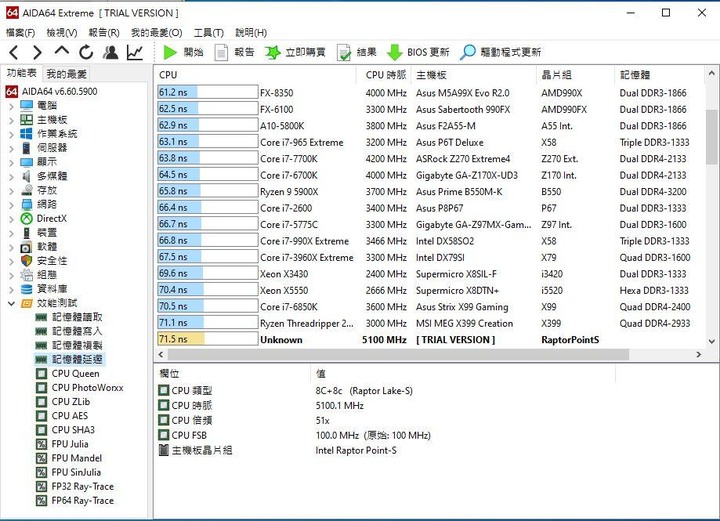Sort by the 晶片組 column header
The width and height of the screenshot is (720, 521).
click(575, 75)
